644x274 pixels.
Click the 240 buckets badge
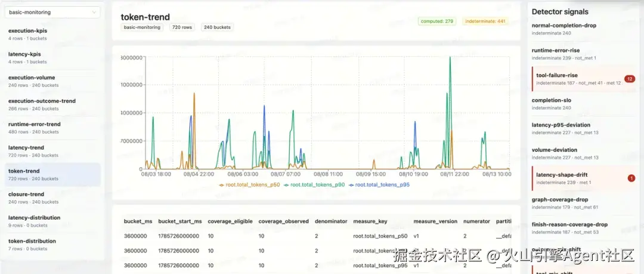[x=217, y=27]
